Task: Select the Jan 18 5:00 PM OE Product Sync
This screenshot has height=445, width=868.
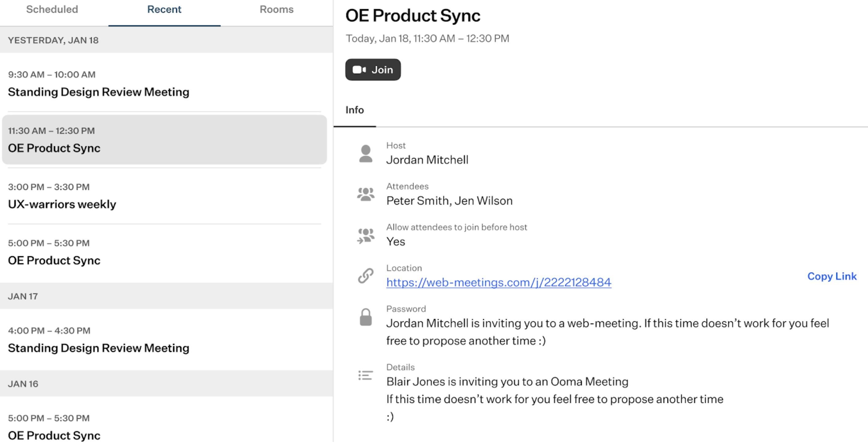Action: [164, 252]
